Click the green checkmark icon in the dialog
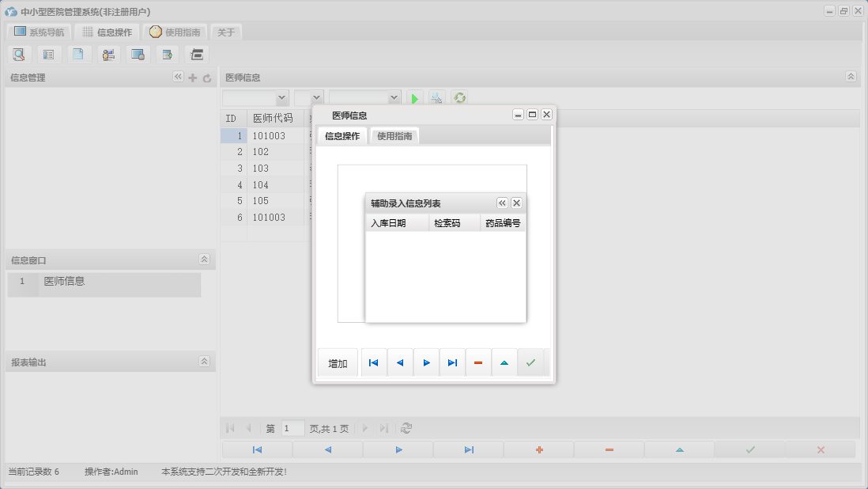The image size is (868, 489). (x=530, y=362)
